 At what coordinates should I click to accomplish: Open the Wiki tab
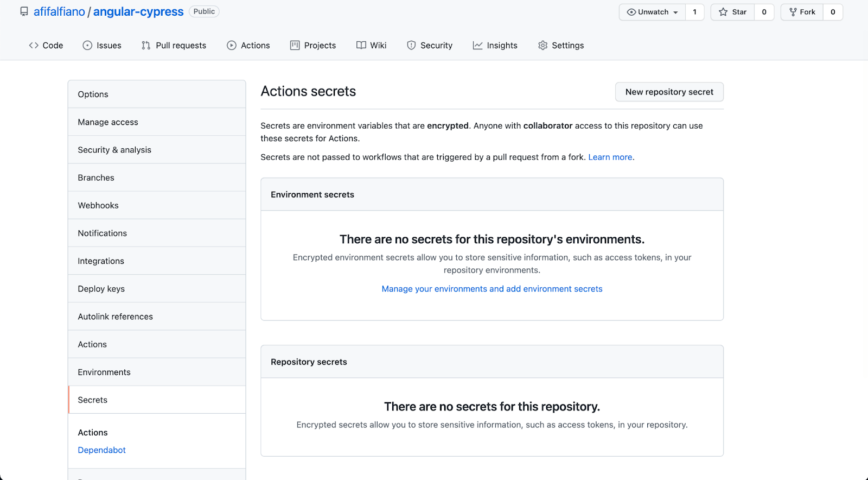[x=372, y=46]
